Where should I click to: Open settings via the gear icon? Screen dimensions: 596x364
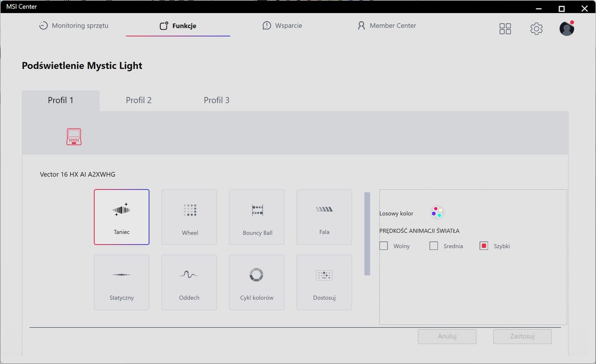pyautogui.click(x=536, y=29)
